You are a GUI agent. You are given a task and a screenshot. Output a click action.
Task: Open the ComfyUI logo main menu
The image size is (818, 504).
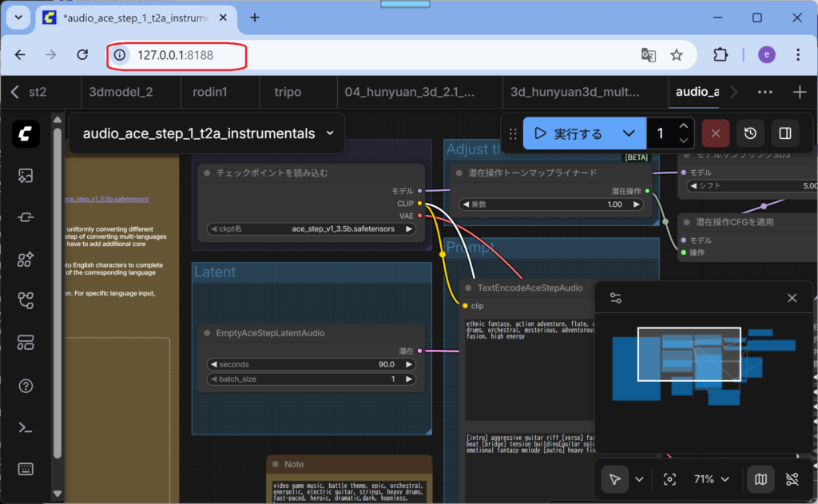click(x=25, y=133)
